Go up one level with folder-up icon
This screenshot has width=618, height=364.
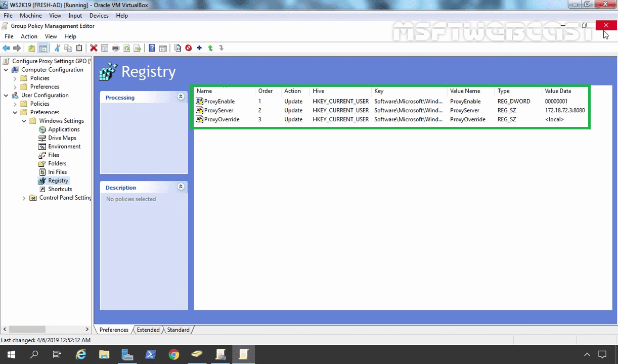[x=32, y=48]
